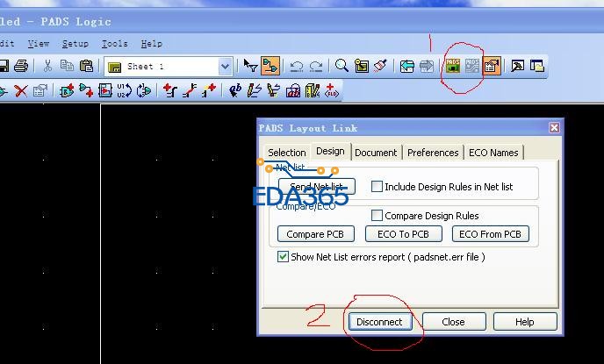Close the PADS Layout Link dialog via X
The width and height of the screenshot is (604, 364).
click(x=554, y=128)
